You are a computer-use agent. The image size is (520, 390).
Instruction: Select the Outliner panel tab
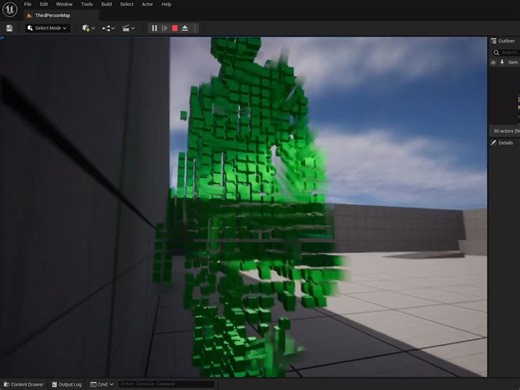pyautogui.click(x=503, y=41)
